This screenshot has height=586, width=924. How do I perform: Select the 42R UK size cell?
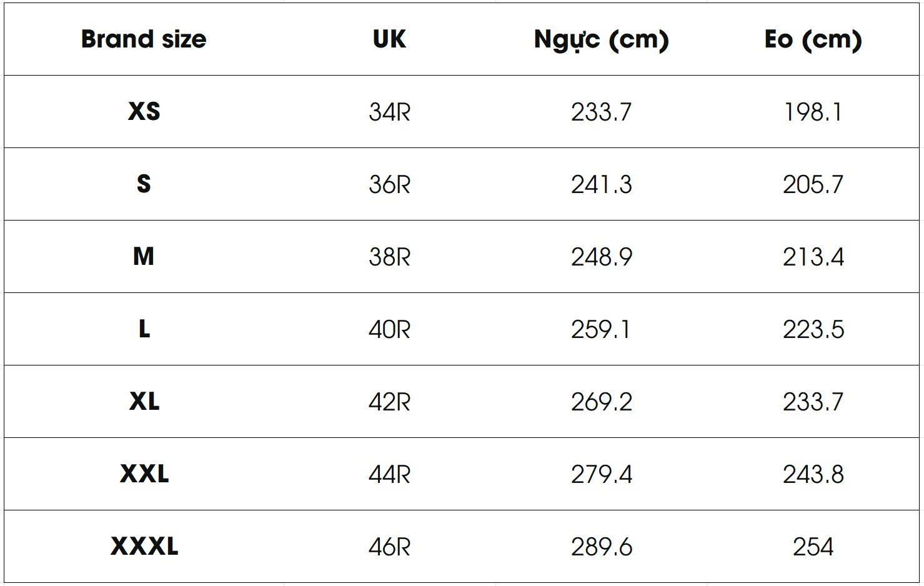pyautogui.click(x=389, y=402)
